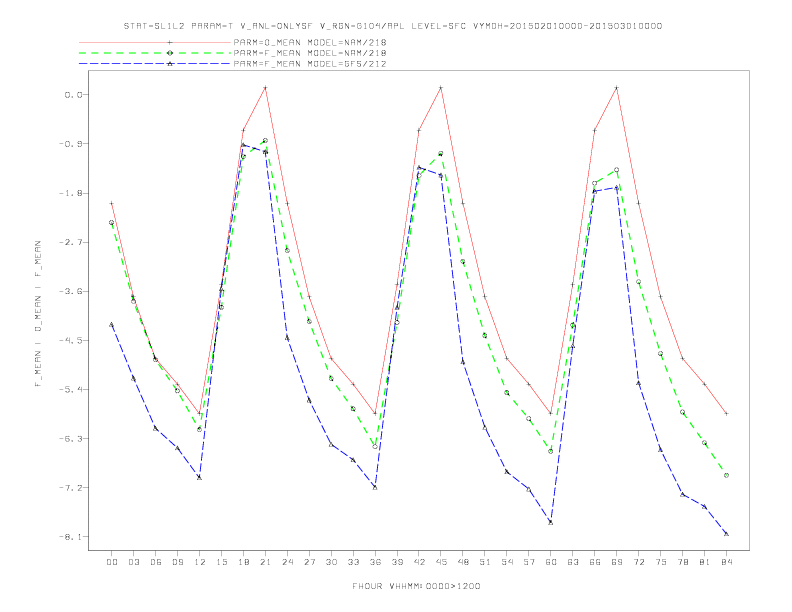The image size is (792, 612).
Task: Click y-axis tick label -5.4
Action: tap(69, 389)
